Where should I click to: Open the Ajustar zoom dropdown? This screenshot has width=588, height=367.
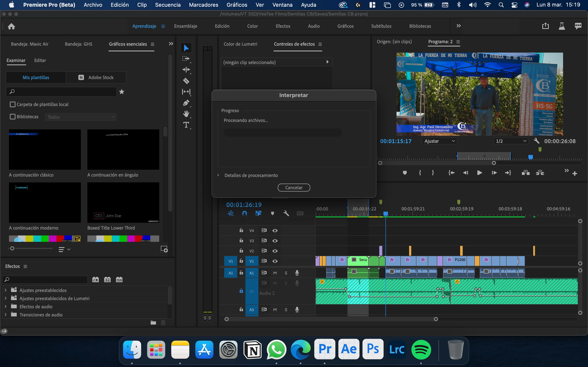pos(439,141)
